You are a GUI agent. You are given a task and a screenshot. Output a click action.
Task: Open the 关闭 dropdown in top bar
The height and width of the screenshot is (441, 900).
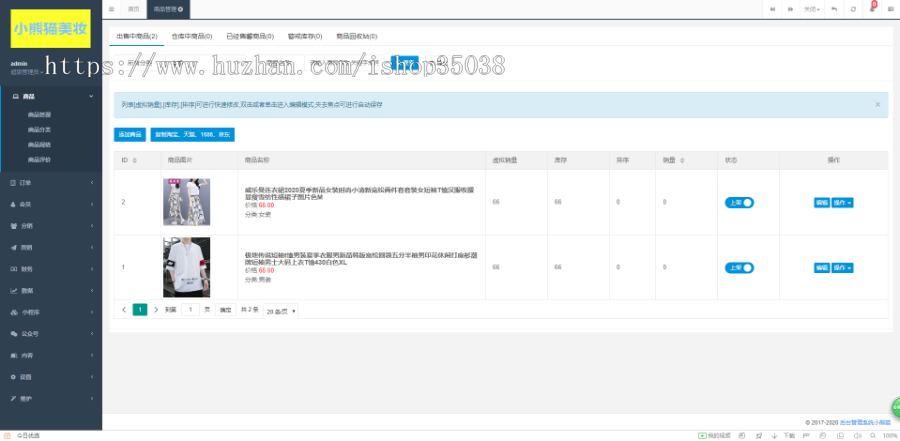(x=810, y=9)
